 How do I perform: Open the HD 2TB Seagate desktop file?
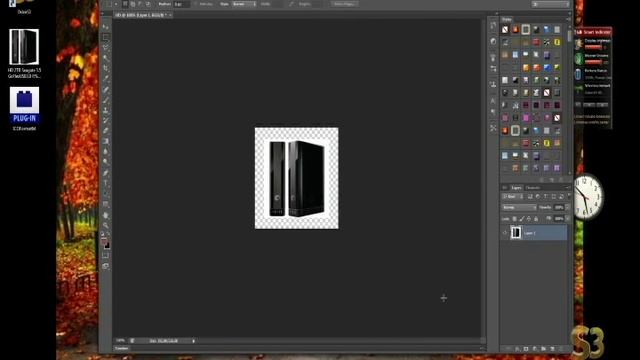coord(24,53)
